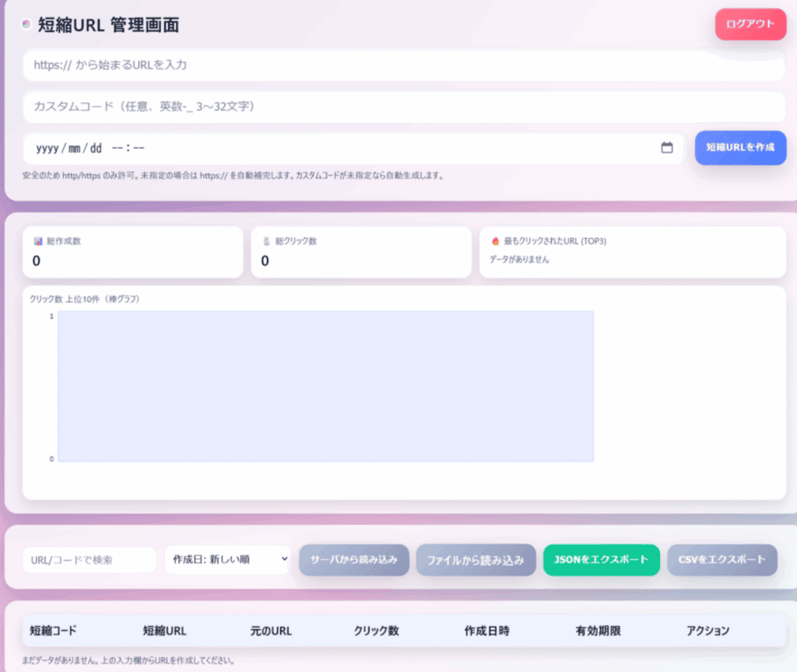Click the icon beside 総クリック数

click(267, 241)
